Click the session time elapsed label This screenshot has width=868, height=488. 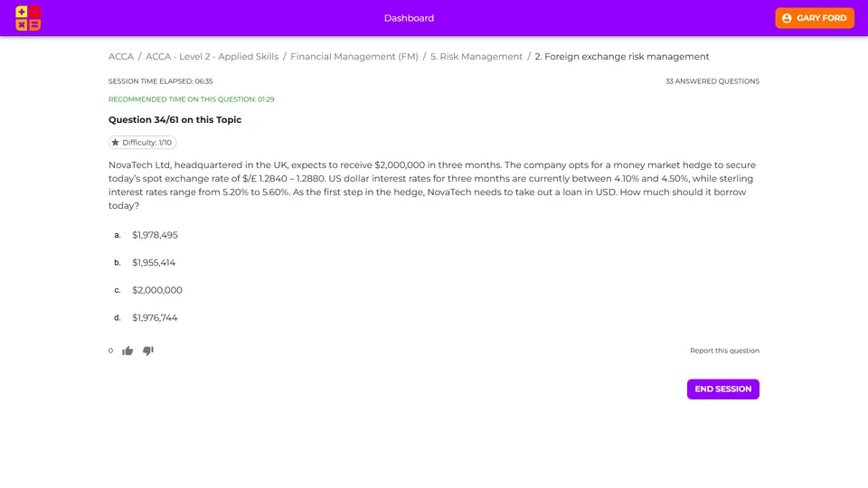point(160,81)
